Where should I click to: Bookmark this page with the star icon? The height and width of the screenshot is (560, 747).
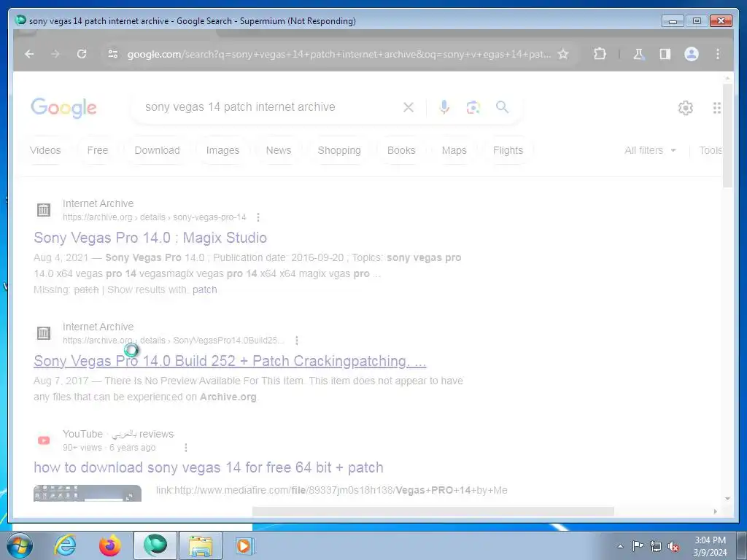(x=563, y=54)
